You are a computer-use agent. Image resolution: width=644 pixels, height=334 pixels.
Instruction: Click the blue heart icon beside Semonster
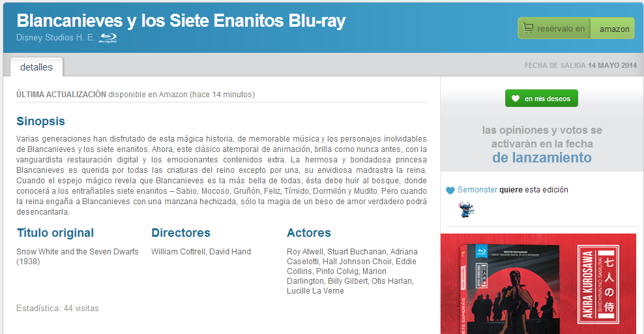coord(450,190)
